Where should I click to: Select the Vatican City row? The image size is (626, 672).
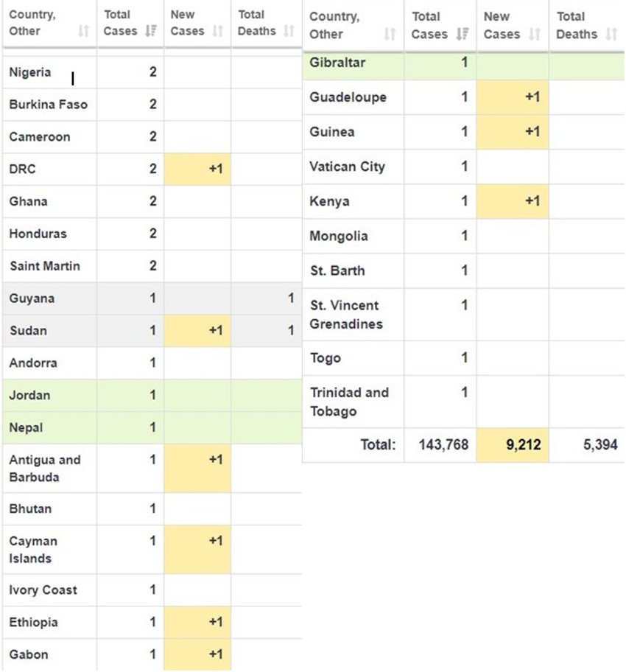click(x=347, y=167)
